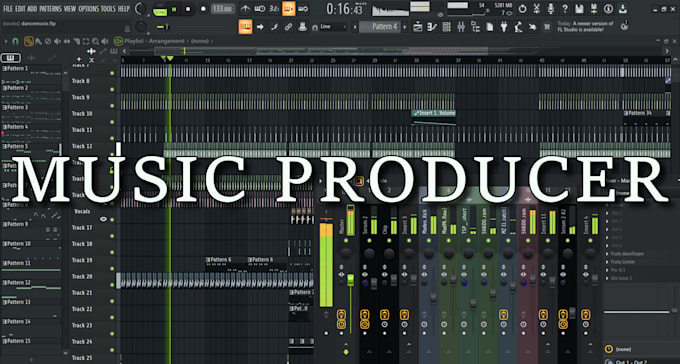
Task: Open the Line snap dropdown
Action: tap(333, 27)
